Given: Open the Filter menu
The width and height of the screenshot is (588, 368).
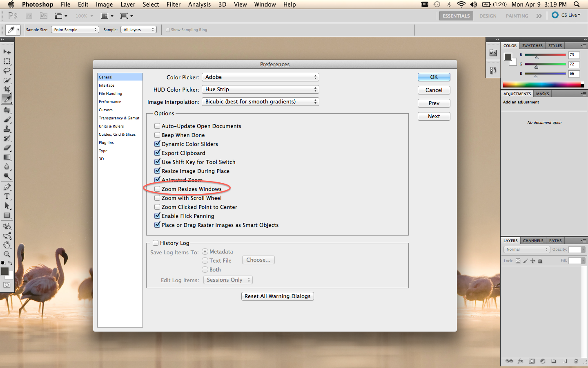Looking at the screenshot, I should pos(174,4).
